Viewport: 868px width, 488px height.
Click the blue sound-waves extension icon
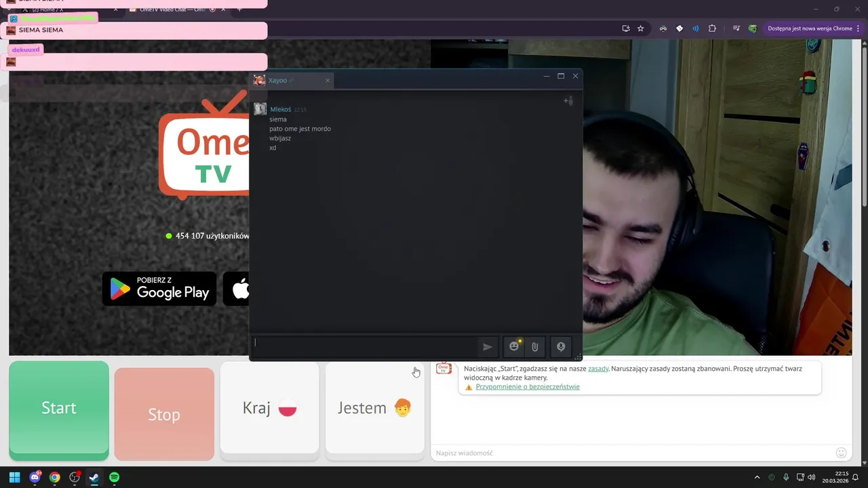point(696,28)
